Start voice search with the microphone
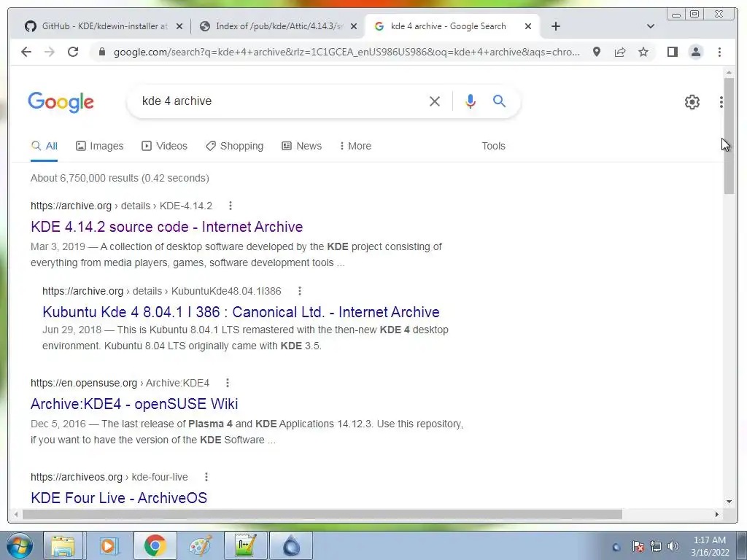This screenshot has width=747, height=560. pos(471,101)
